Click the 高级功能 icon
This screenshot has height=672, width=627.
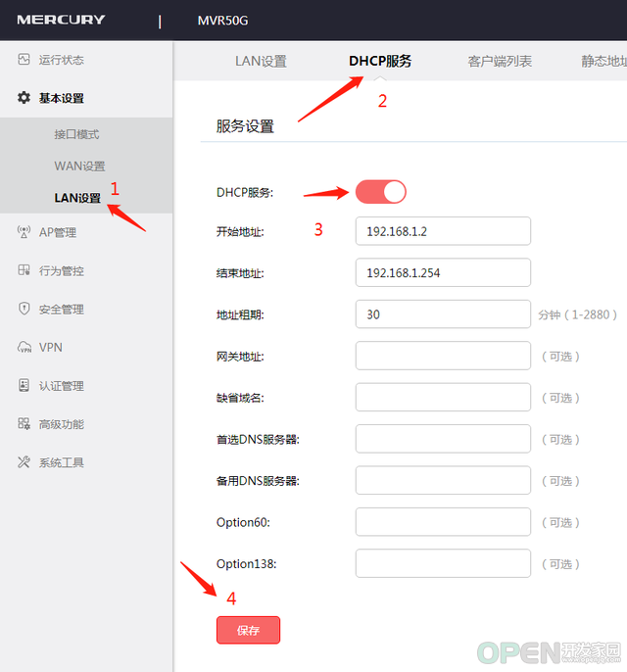[x=24, y=424]
